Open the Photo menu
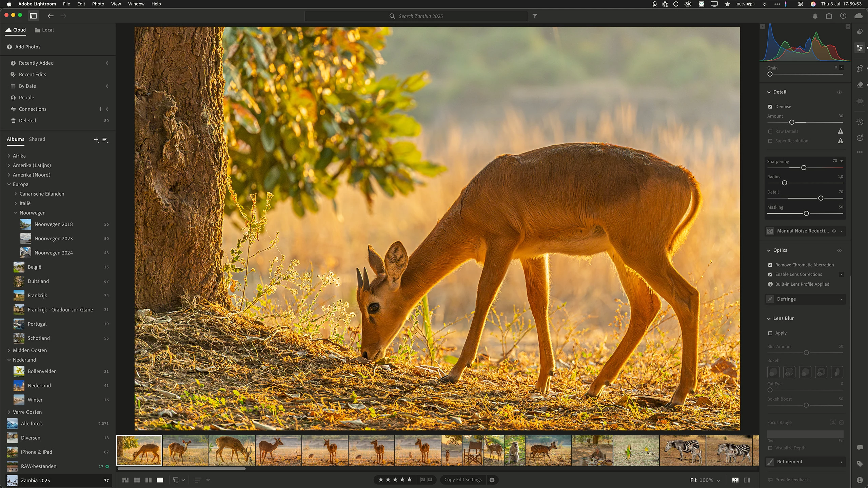The height and width of the screenshot is (488, 868). tap(98, 4)
